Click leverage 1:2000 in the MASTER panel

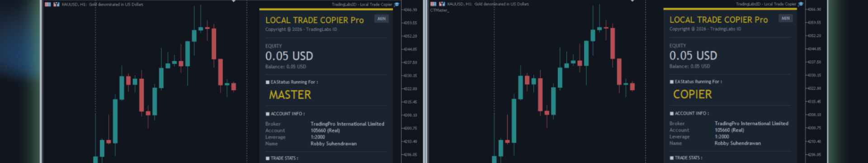[318, 137]
